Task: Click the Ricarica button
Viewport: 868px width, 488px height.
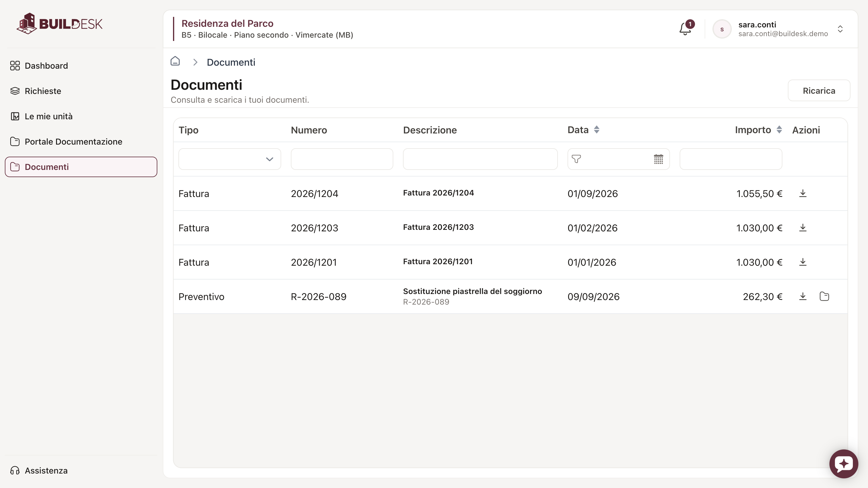Action: point(819,91)
